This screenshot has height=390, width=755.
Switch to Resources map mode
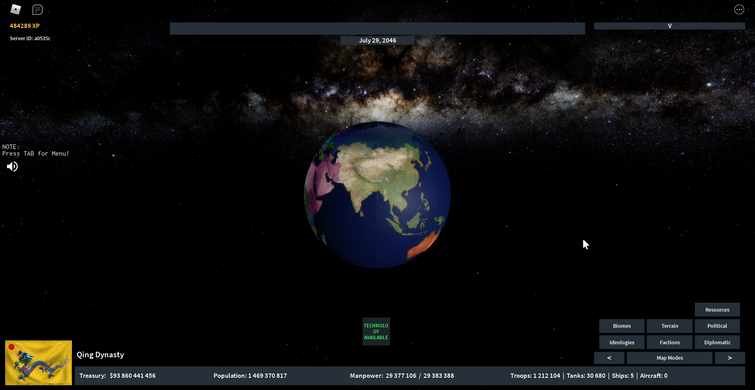tap(717, 310)
